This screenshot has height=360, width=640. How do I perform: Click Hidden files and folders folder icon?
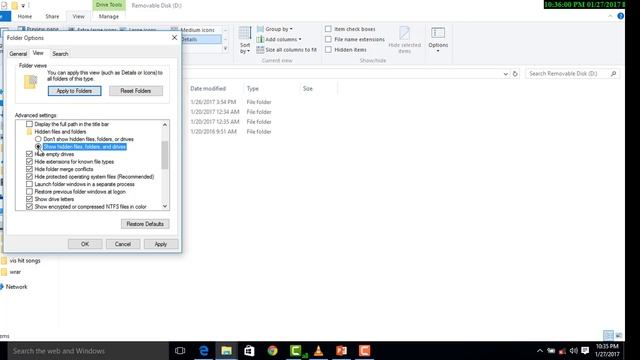[29, 131]
